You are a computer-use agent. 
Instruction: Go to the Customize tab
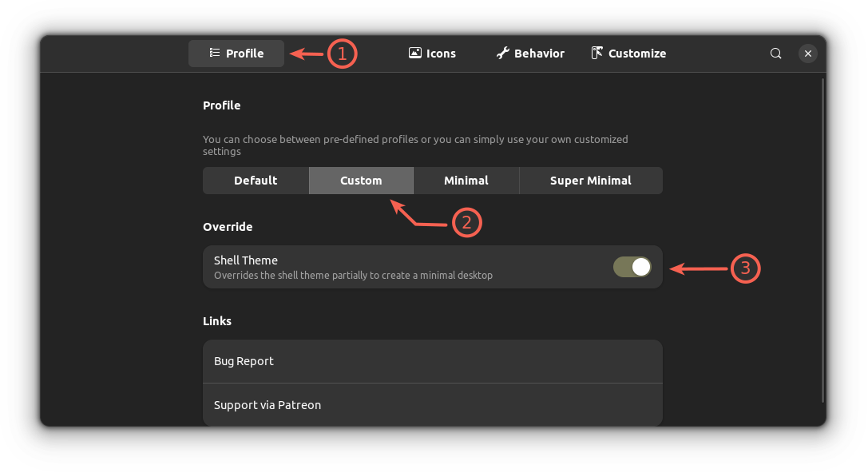coord(629,54)
